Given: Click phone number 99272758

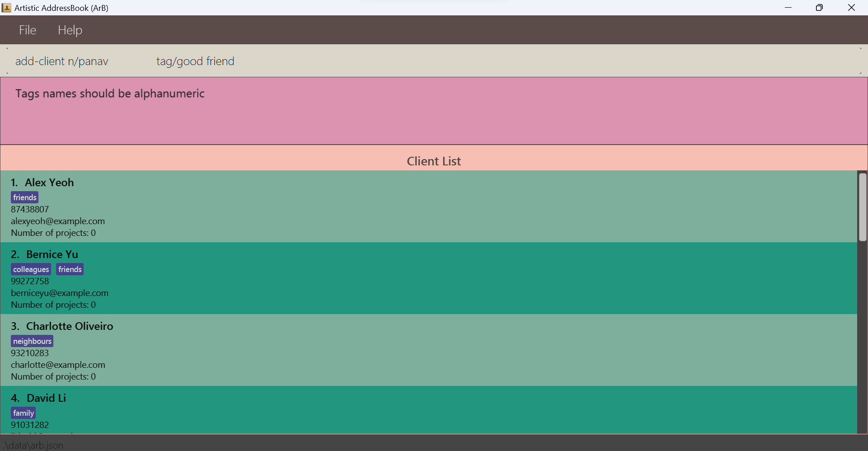Looking at the screenshot, I should coord(30,281).
